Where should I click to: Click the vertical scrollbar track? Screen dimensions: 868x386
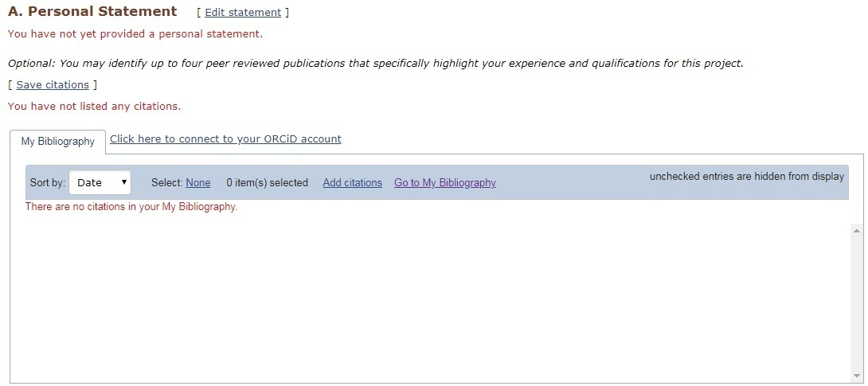857,302
